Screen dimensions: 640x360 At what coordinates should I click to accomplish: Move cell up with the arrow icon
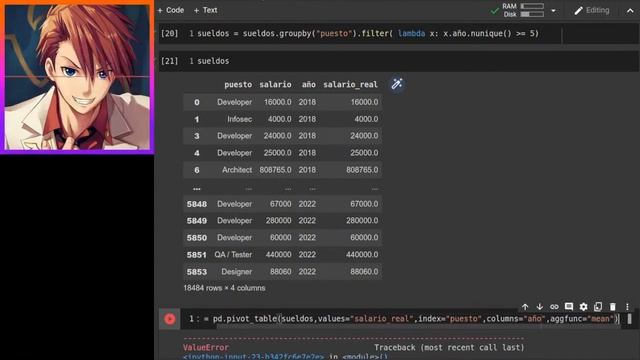[x=525, y=307]
